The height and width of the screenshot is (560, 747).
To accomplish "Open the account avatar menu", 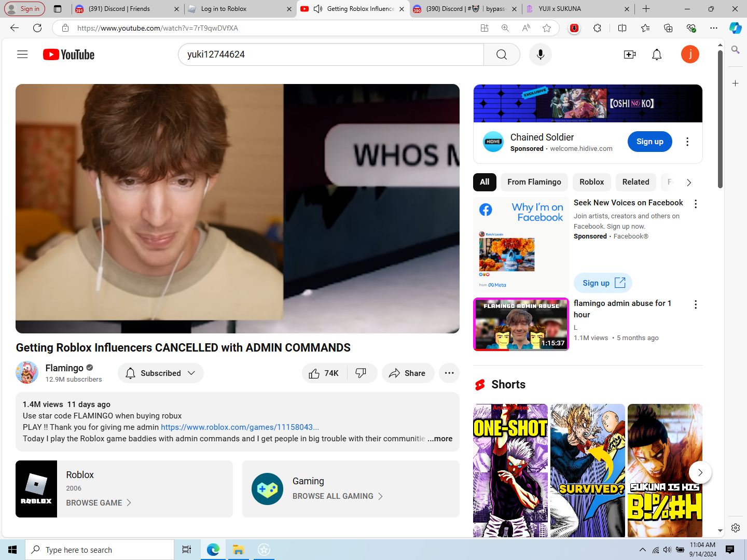I will tap(690, 54).
